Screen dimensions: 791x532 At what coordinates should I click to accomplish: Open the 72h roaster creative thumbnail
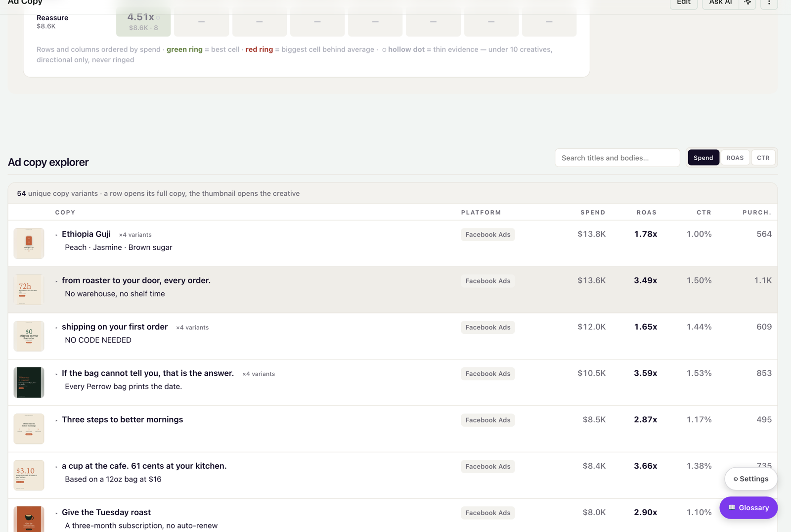click(29, 290)
